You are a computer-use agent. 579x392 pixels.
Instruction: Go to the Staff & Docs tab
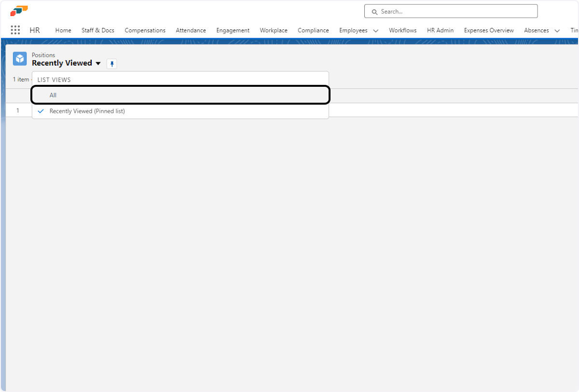(x=98, y=30)
